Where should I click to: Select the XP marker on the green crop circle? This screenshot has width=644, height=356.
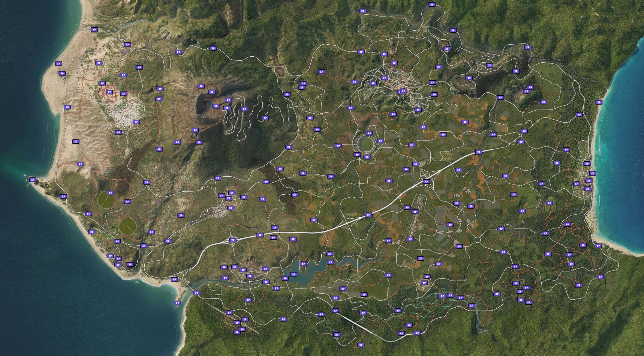coord(110,193)
